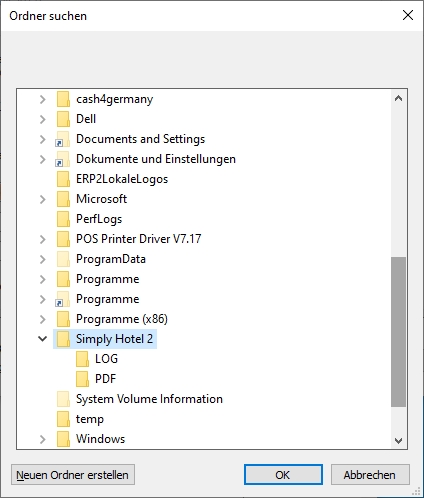Click the temp folder icon

63,419
